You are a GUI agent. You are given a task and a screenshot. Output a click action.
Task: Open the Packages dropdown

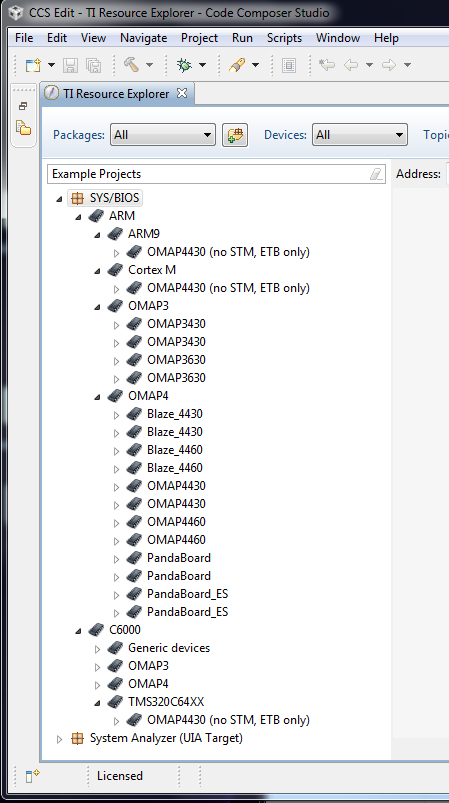click(163, 135)
